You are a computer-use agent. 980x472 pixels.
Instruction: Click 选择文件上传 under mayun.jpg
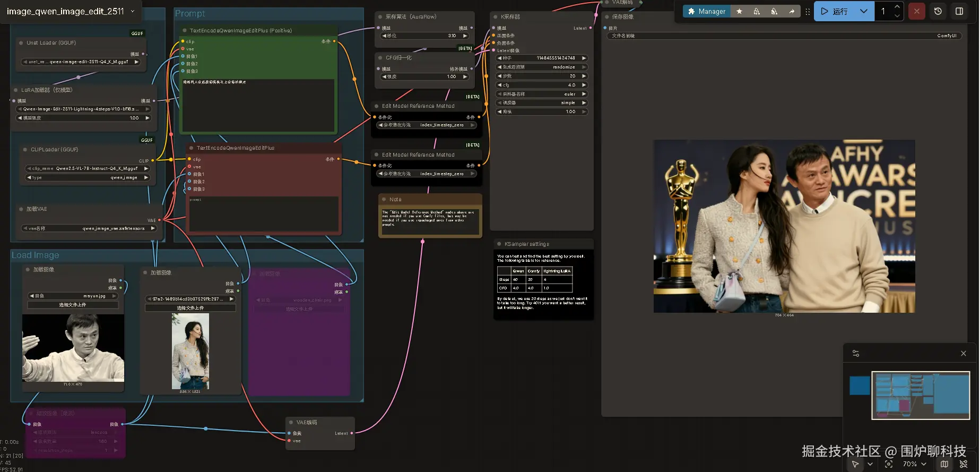(73, 305)
